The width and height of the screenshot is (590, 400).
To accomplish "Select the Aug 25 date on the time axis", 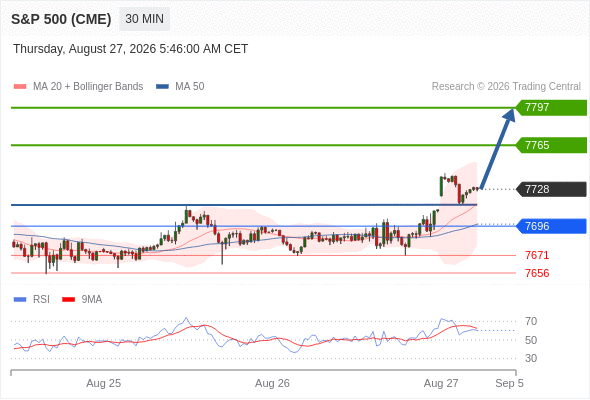I will point(103,383).
